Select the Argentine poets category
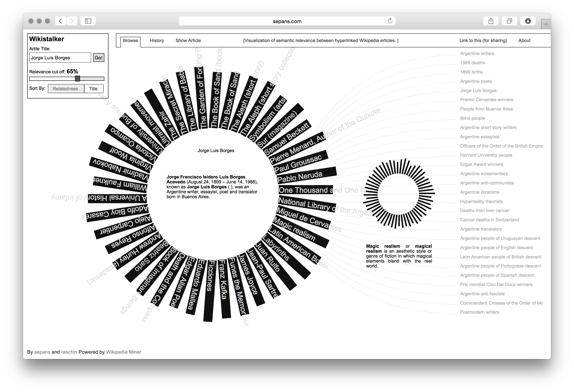Image resolution: width=574 pixels, height=392 pixels. (x=476, y=81)
